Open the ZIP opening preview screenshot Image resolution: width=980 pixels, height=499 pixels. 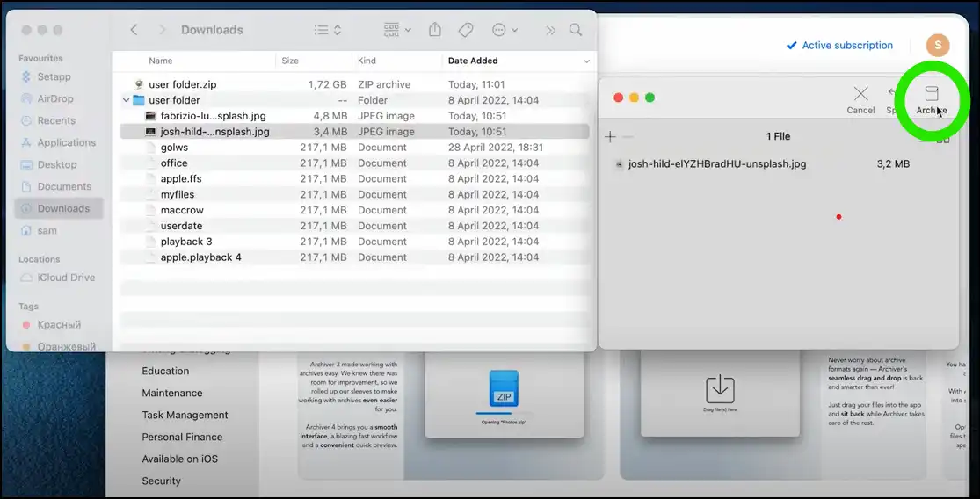(x=504, y=394)
